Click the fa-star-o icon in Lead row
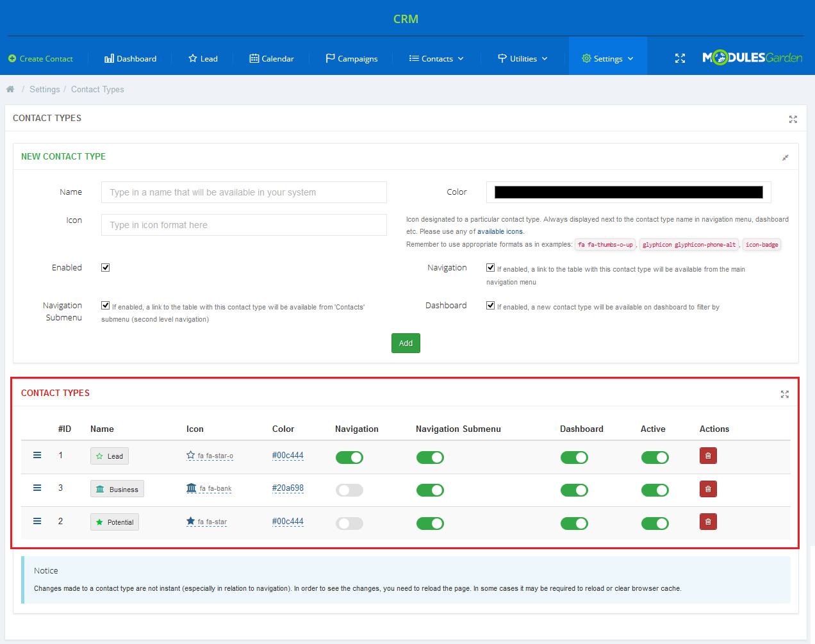The height and width of the screenshot is (644, 815). 190,455
